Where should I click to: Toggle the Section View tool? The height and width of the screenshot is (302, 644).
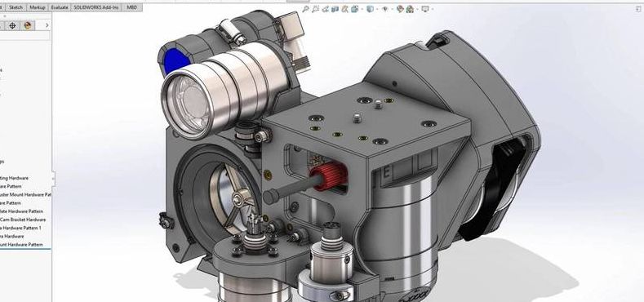click(x=335, y=9)
